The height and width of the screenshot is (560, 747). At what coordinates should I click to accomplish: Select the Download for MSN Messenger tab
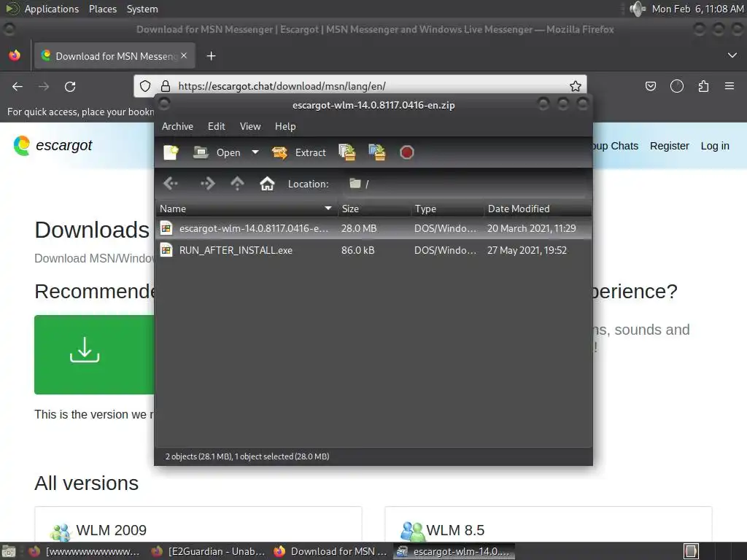(115, 55)
